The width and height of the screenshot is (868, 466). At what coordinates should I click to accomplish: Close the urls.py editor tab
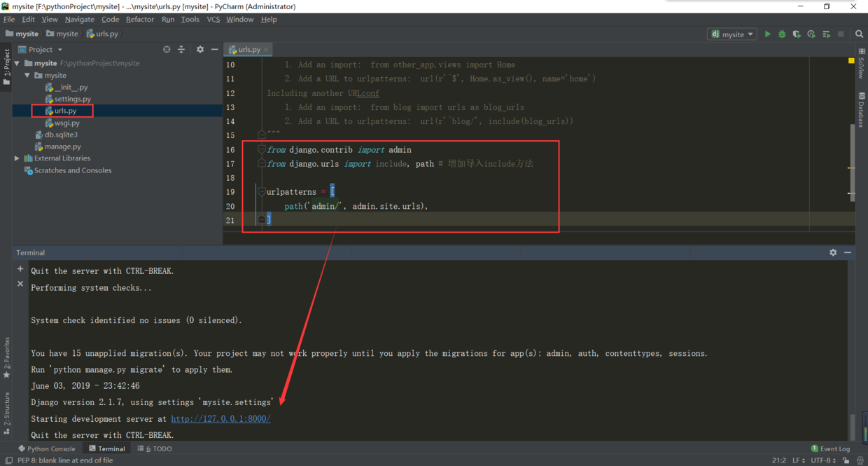click(x=266, y=50)
